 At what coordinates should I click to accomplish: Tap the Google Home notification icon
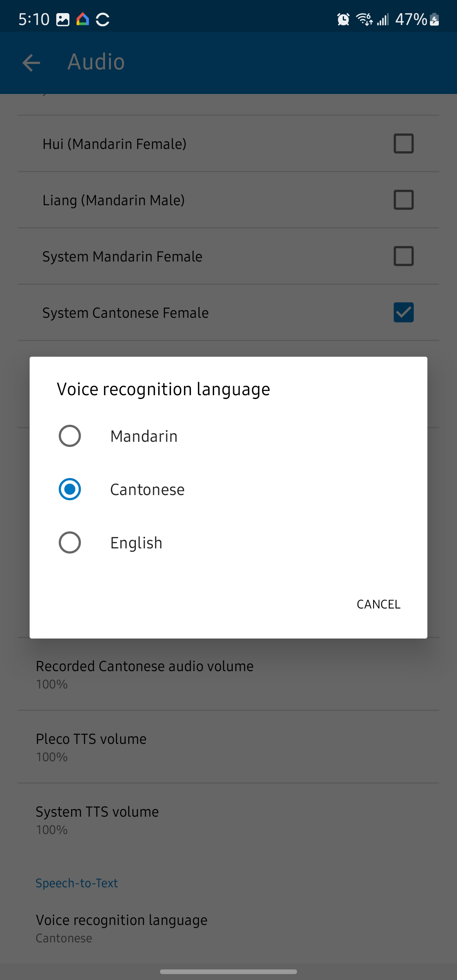point(83,19)
